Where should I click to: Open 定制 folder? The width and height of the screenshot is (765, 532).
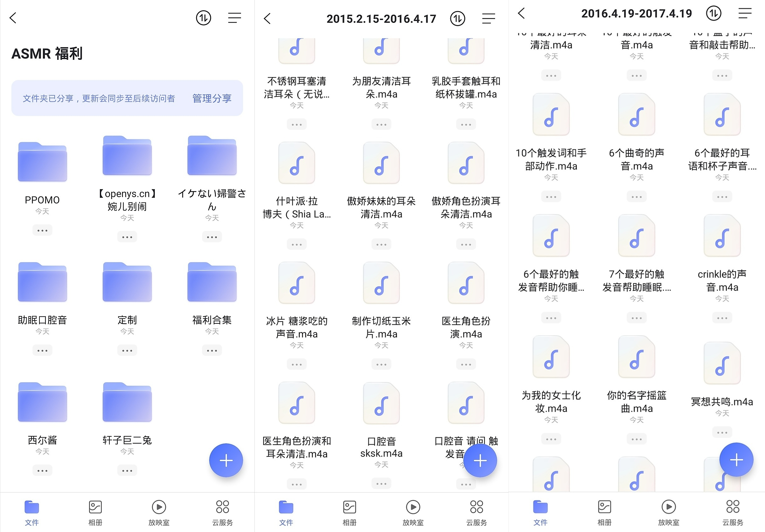coord(127,282)
